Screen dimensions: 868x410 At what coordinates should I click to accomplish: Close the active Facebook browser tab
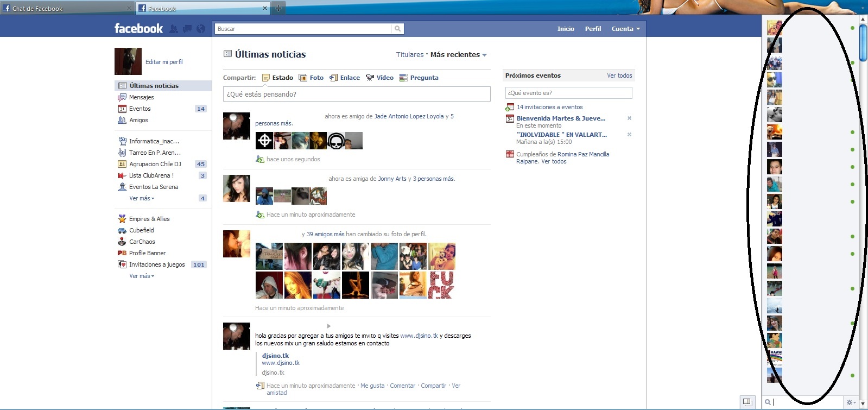pyautogui.click(x=265, y=8)
